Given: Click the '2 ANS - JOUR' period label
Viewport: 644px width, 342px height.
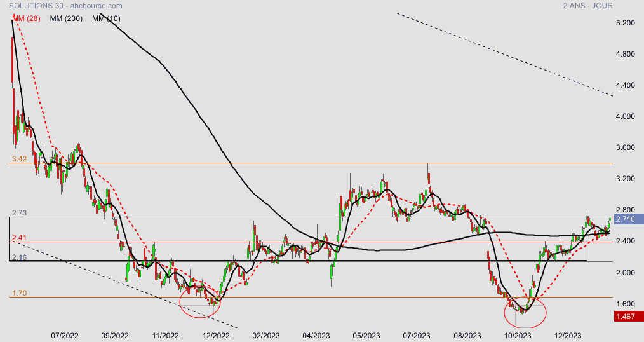Looking at the screenshot, I should pos(587,6).
